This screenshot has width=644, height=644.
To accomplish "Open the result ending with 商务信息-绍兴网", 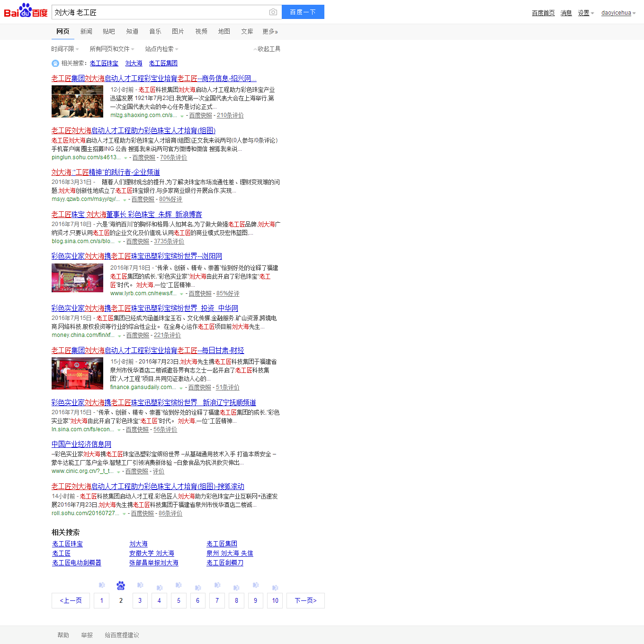I will (x=154, y=79).
